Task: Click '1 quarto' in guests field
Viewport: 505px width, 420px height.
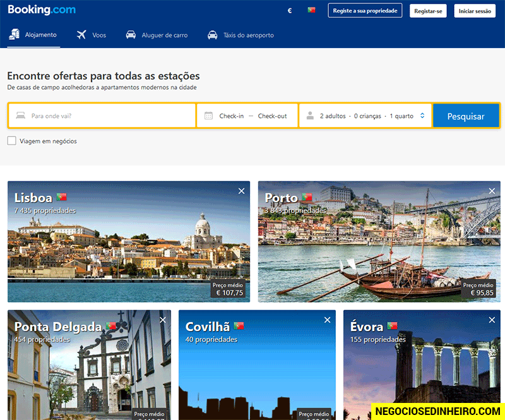Action: click(x=401, y=116)
